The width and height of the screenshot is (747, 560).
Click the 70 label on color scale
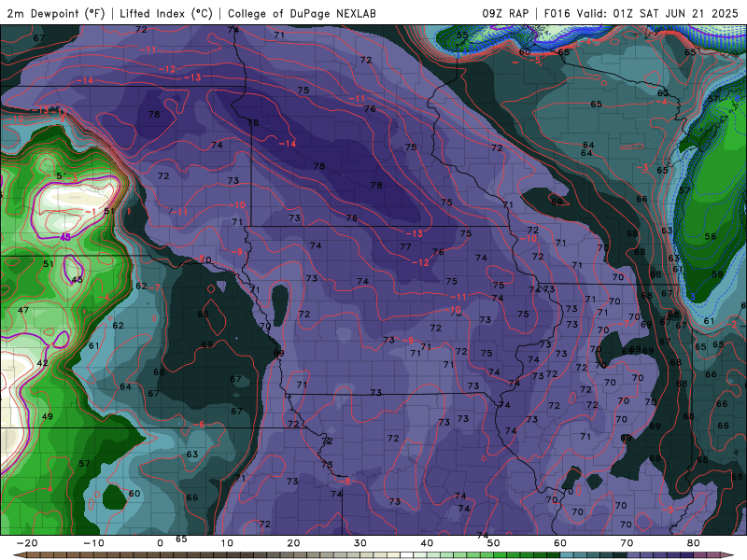click(627, 543)
